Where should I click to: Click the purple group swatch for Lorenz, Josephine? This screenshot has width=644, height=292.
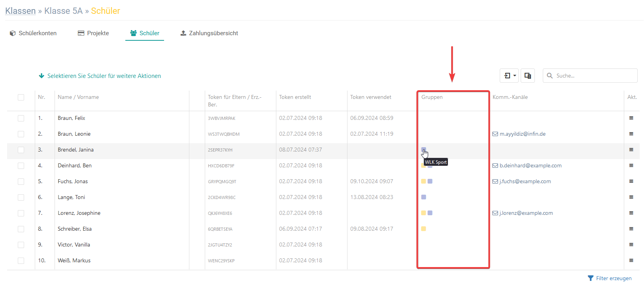click(x=430, y=213)
